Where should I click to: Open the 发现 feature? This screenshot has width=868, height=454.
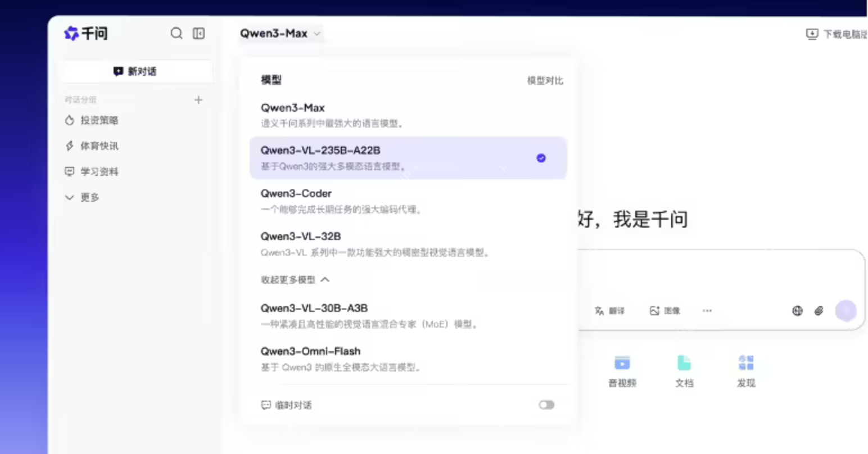pos(746,370)
